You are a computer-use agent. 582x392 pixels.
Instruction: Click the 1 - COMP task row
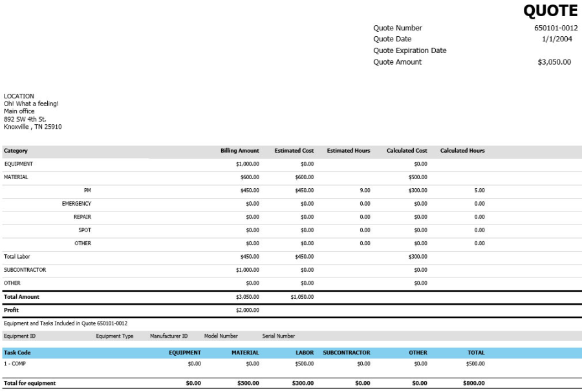[16, 364]
